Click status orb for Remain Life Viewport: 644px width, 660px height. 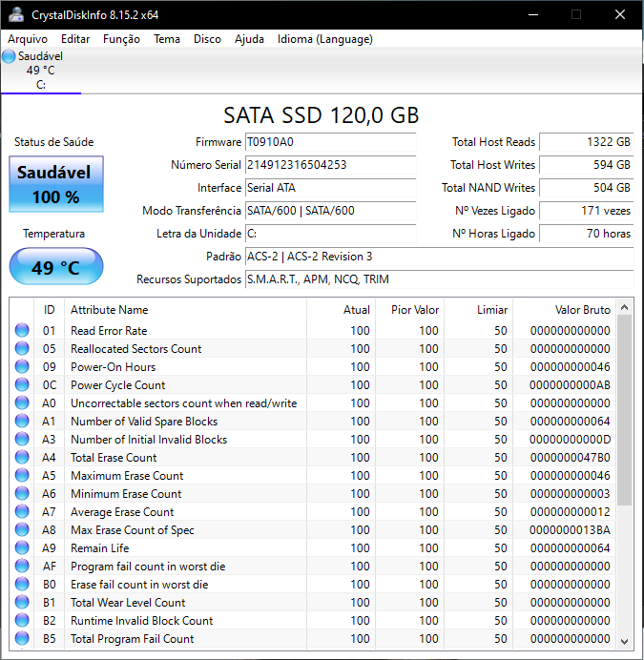[x=22, y=547]
